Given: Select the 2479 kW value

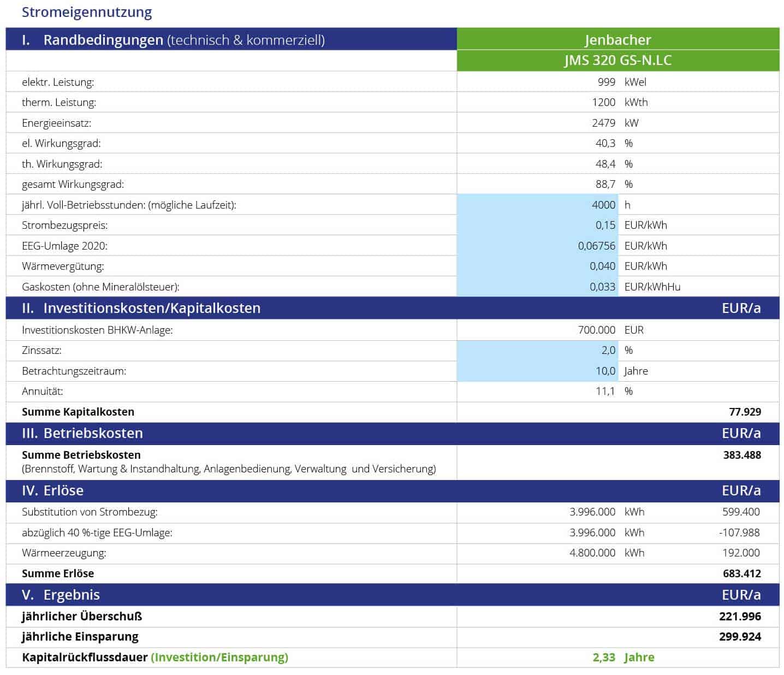Looking at the screenshot, I should coord(615,123).
